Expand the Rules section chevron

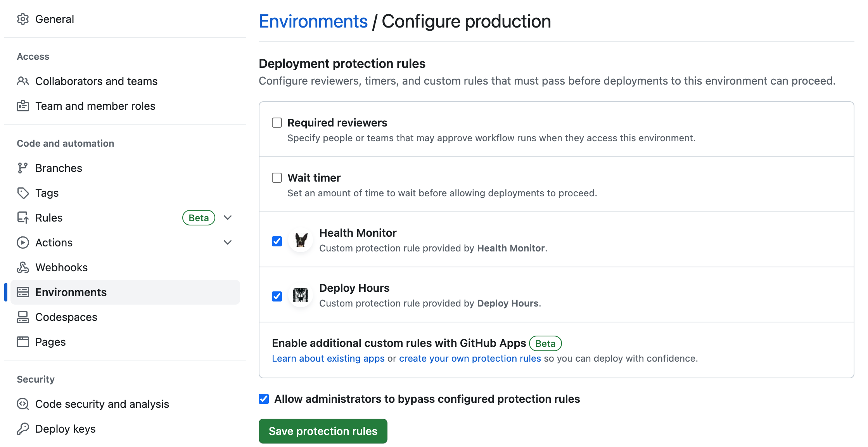tap(228, 217)
